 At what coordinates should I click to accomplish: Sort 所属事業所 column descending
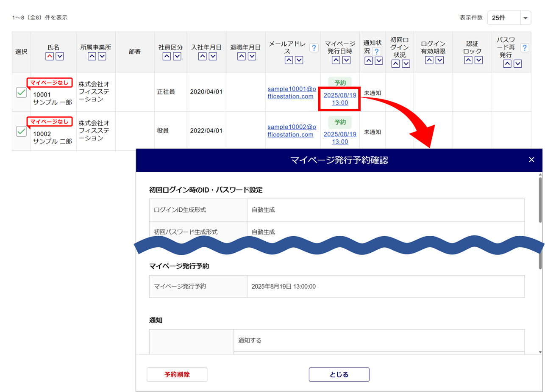click(x=102, y=56)
